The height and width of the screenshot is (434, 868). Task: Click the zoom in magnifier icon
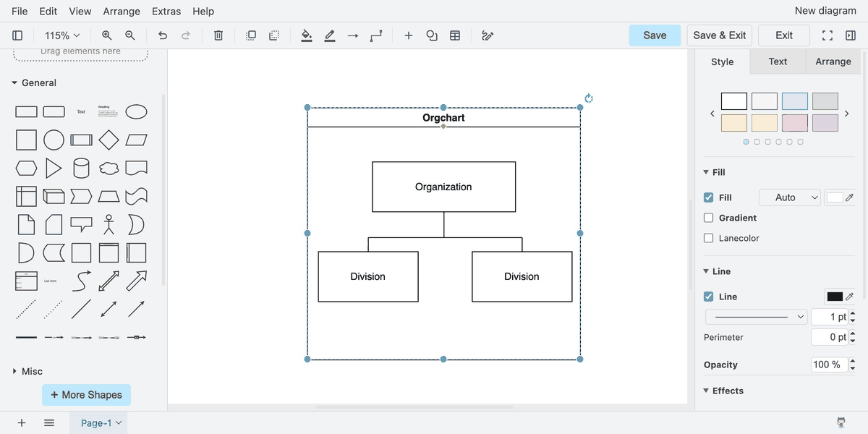(x=107, y=35)
